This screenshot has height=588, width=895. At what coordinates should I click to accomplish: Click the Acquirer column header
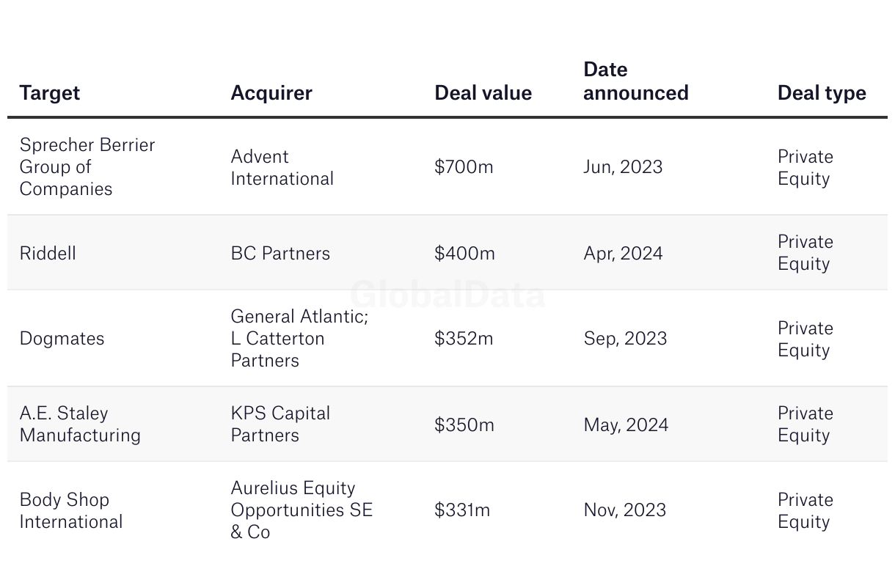click(x=271, y=93)
